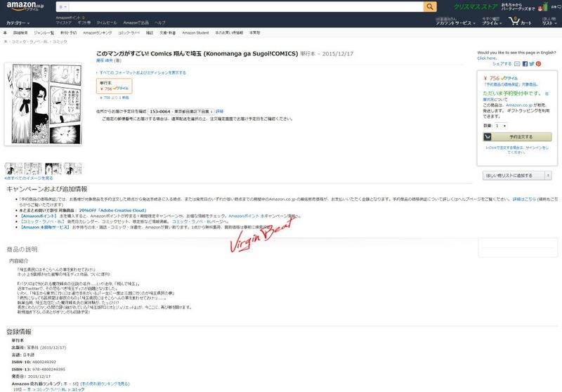The width and height of the screenshot is (562, 392).
Task: Open ヘルプ help menu item
Action: coord(160,22)
